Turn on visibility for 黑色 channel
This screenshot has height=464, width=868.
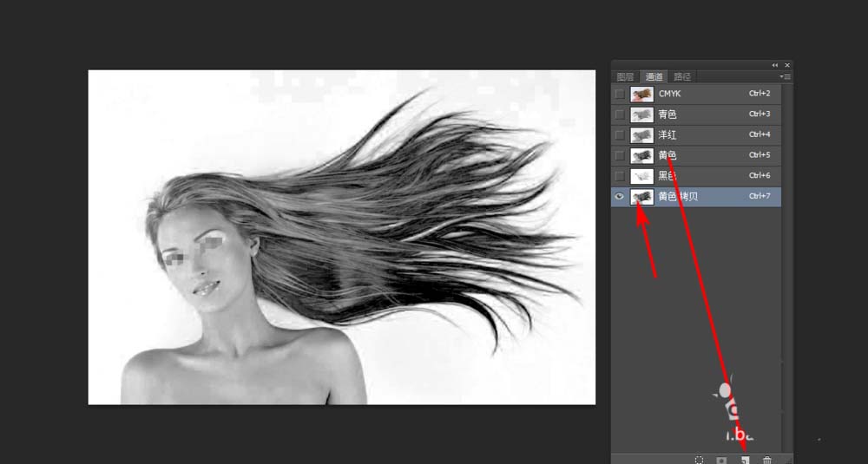point(619,176)
